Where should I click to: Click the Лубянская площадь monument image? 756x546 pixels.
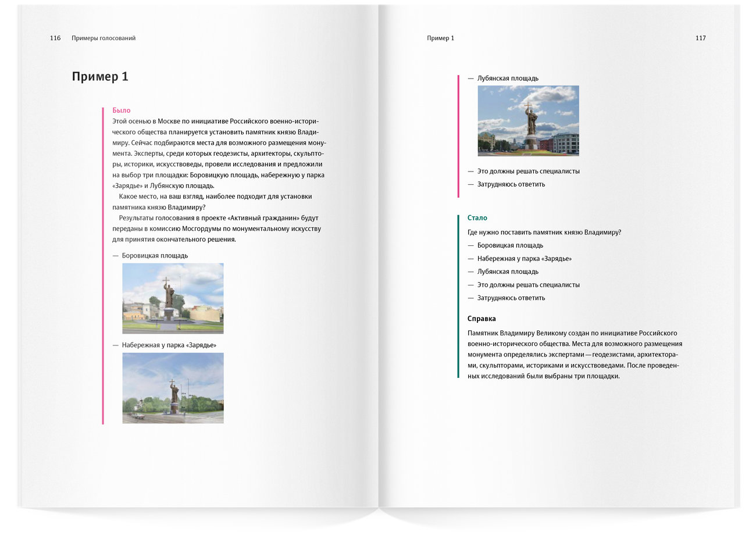(x=528, y=121)
